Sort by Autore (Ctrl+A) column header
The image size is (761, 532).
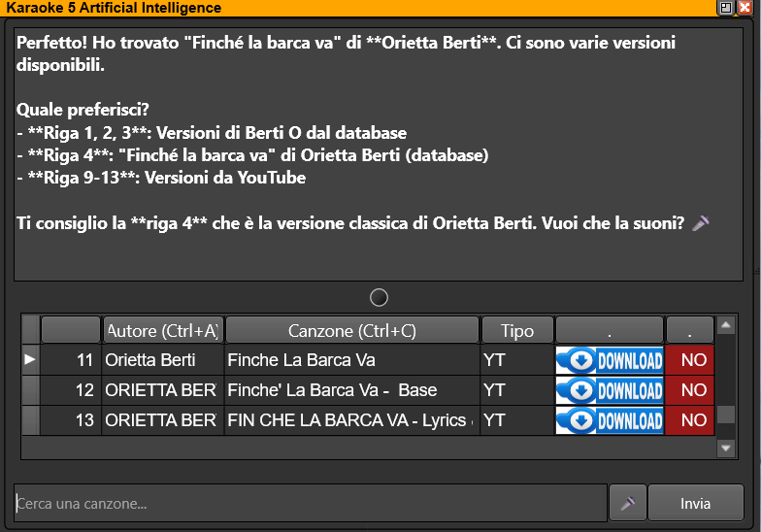tap(163, 330)
